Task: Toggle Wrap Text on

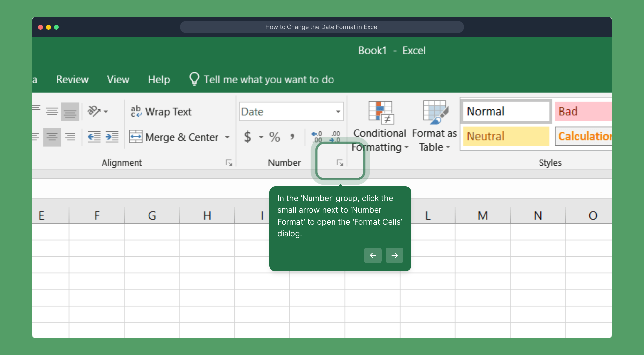Action: coord(161,112)
